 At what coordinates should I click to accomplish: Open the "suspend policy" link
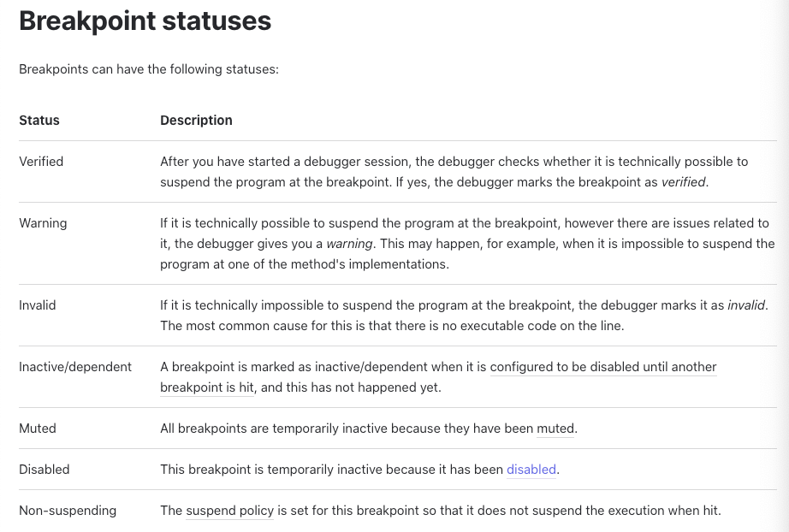click(230, 511)
